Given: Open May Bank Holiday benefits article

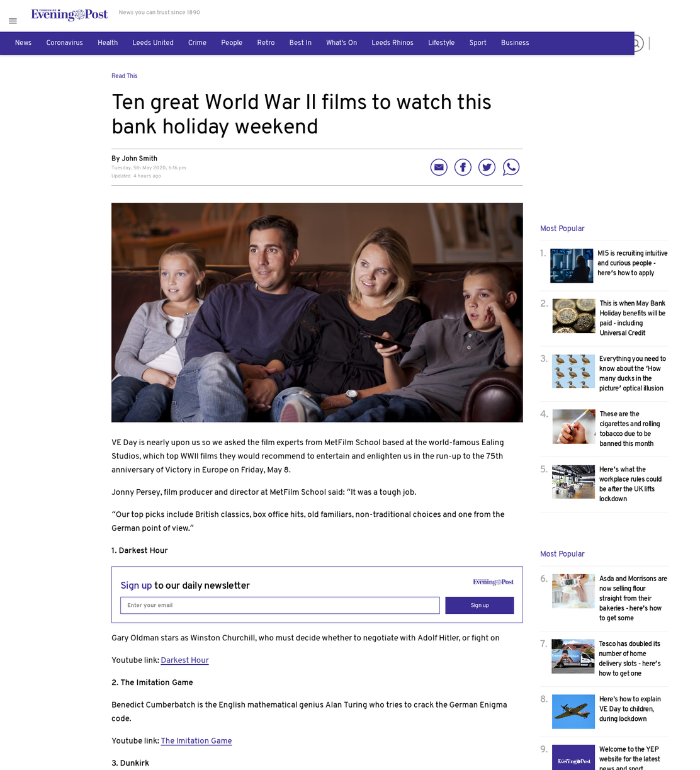Looking at the screenshot, I should click(633, 318).
